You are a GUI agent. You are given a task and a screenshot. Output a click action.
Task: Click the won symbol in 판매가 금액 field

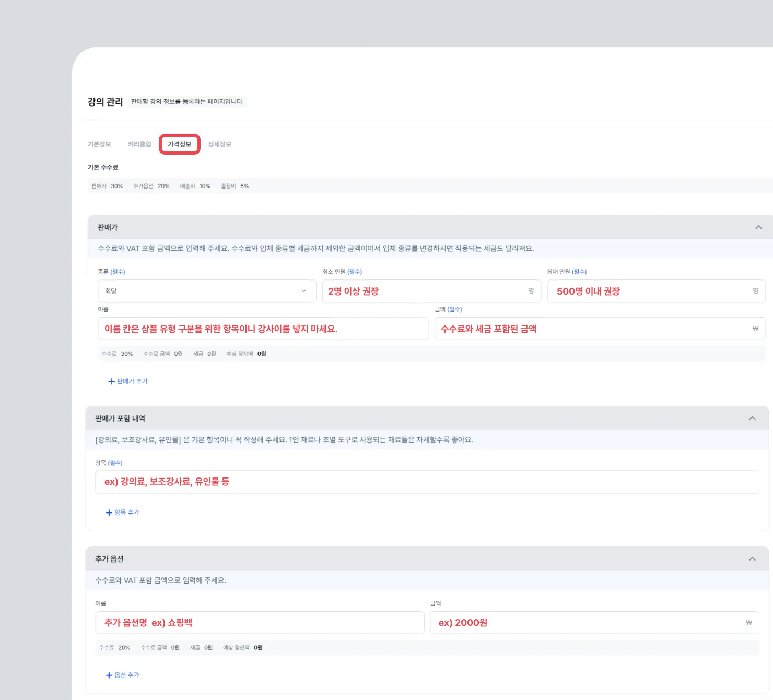tap(755, 329)
